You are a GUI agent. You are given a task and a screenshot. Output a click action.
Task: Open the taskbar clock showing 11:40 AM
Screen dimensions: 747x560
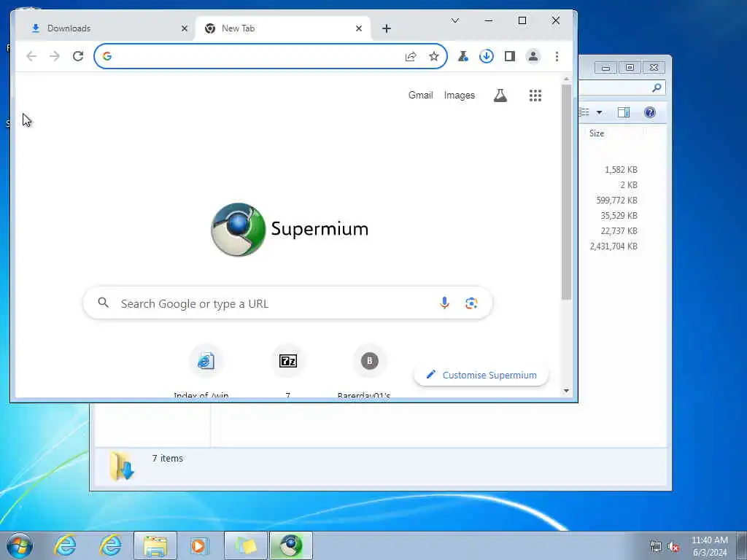coord(709,546)
